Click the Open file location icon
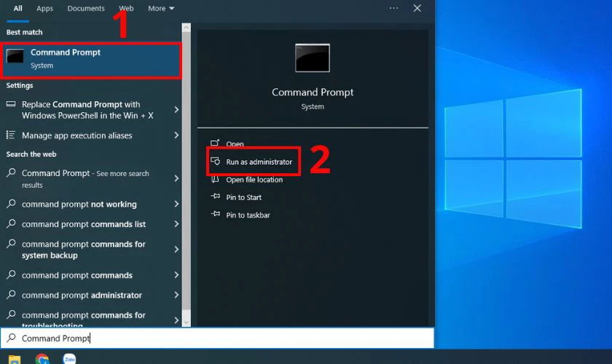Screen dimensions: 612x364 pos(215,179)
